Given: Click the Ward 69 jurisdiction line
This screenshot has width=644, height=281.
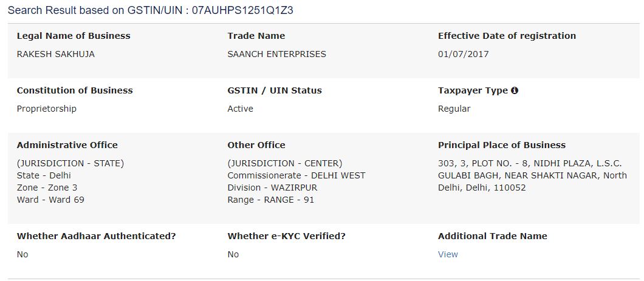Looking at the screenshot, I should click(x=50, y=200).
